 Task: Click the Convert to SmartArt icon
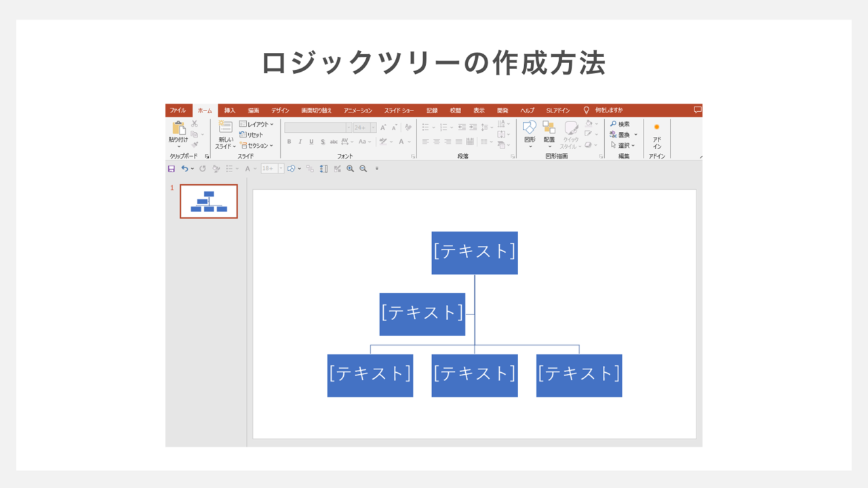[x=502, y=145]
